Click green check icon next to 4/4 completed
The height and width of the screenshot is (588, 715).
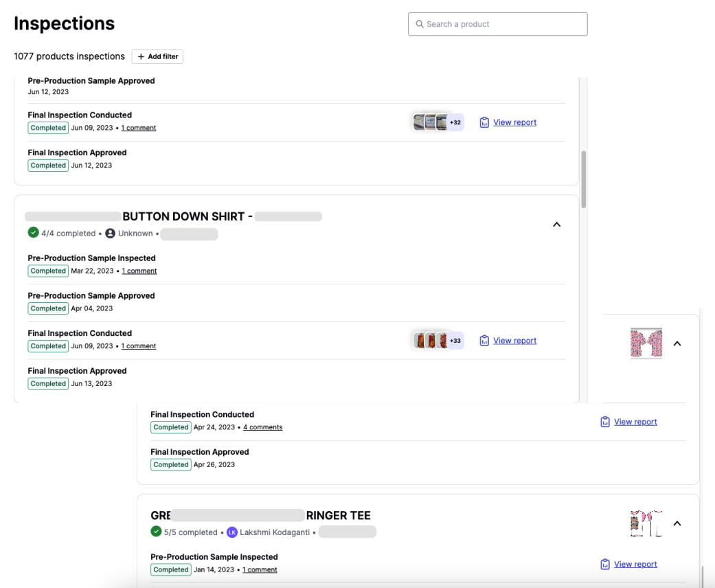point(33,233)
